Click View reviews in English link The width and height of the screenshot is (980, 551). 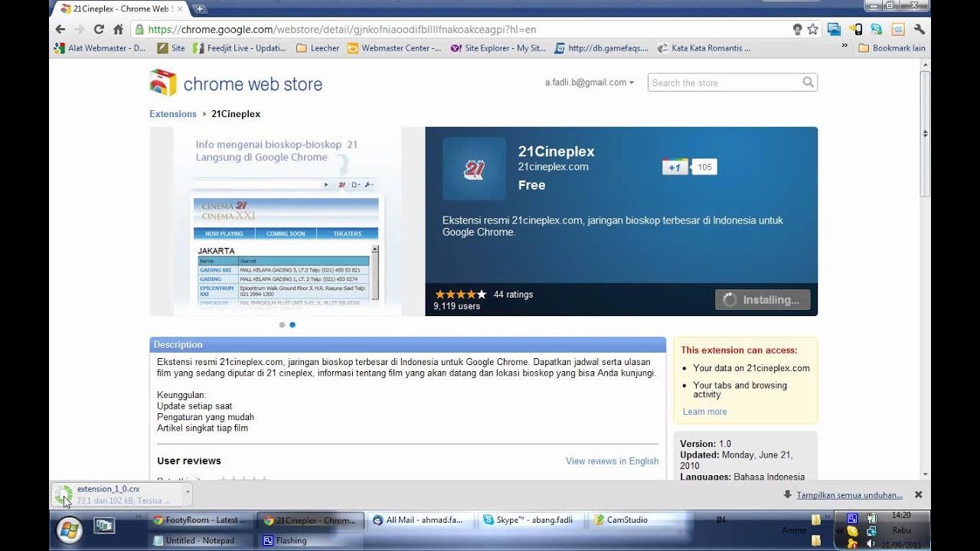point(612,461)
